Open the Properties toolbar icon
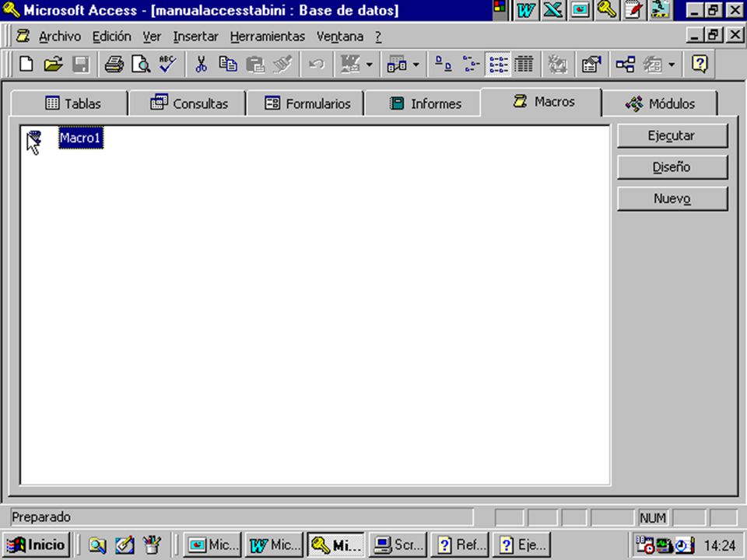 click(x=591, y=64)
